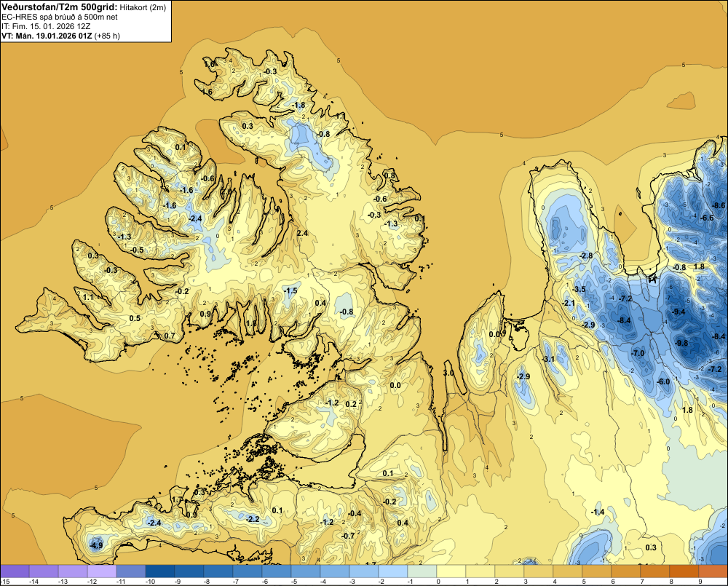Click the '-2.1' temperature value
This screenshot has width=728, height=586.
pyautogui.click(x=569, y=303)
